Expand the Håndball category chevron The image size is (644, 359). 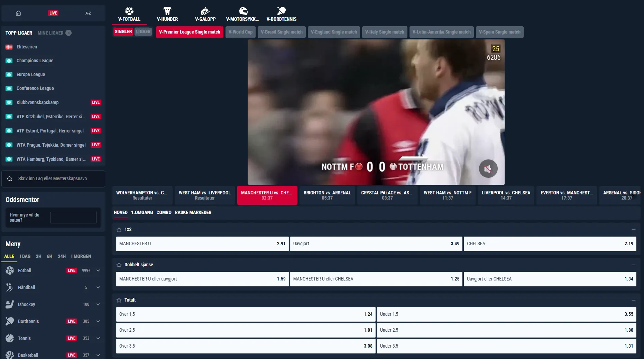(x=98, y=287)
